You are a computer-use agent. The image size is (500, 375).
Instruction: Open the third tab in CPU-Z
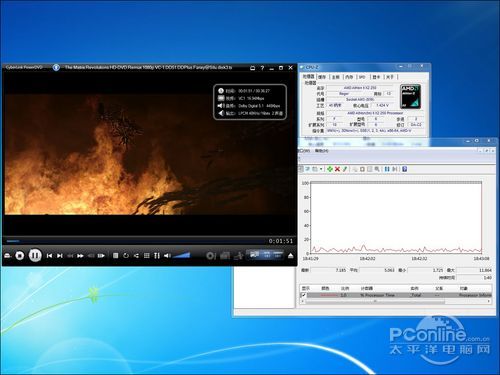coord(335,77)
